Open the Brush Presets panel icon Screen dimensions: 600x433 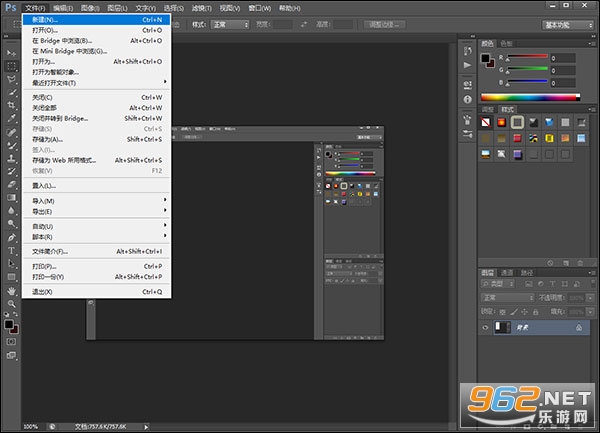468,134
